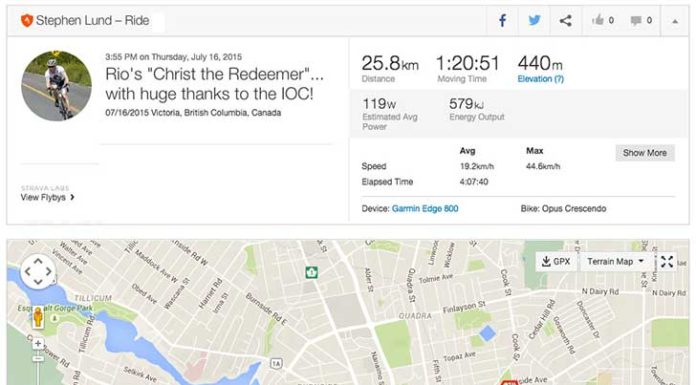Share the ride on Facebook
The image size is (696, 385).
(x=502, y=20)
